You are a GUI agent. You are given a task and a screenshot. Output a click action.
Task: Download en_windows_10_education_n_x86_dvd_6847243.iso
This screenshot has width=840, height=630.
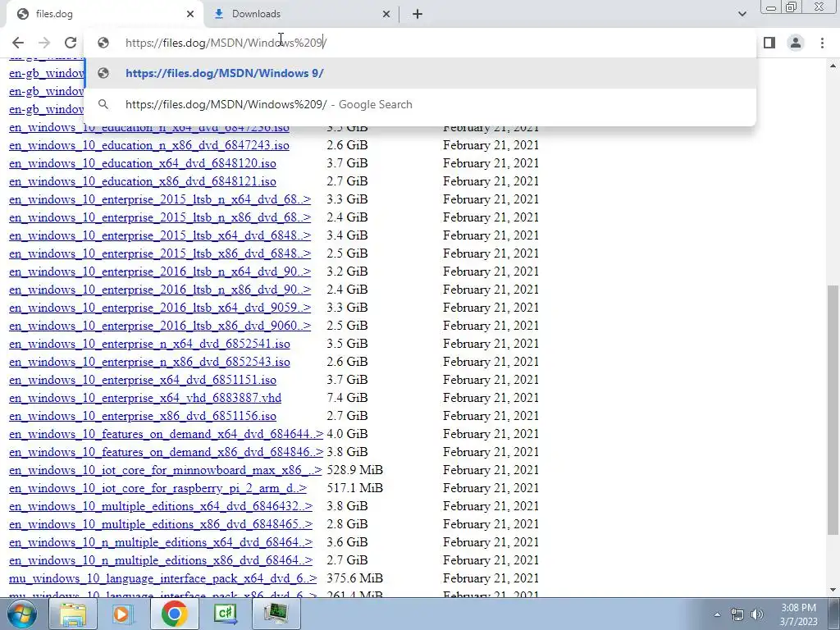click(x=149, y=145)
